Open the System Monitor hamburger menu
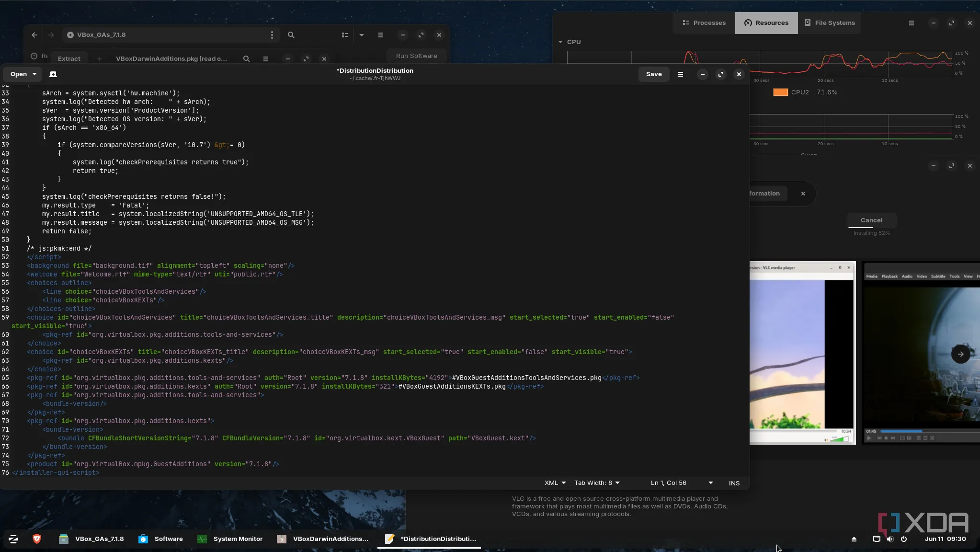The height and width of the screenshot is (552, 980). click(x=911, y=23)
